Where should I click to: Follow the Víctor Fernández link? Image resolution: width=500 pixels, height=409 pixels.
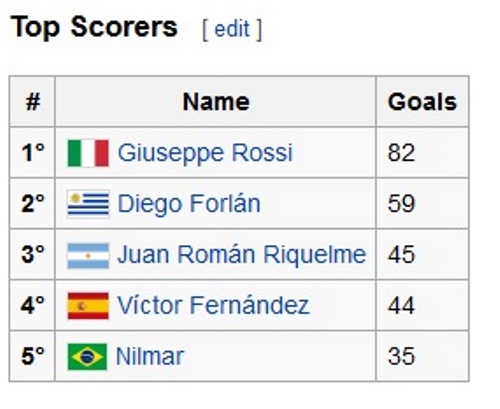click(213, 305)
